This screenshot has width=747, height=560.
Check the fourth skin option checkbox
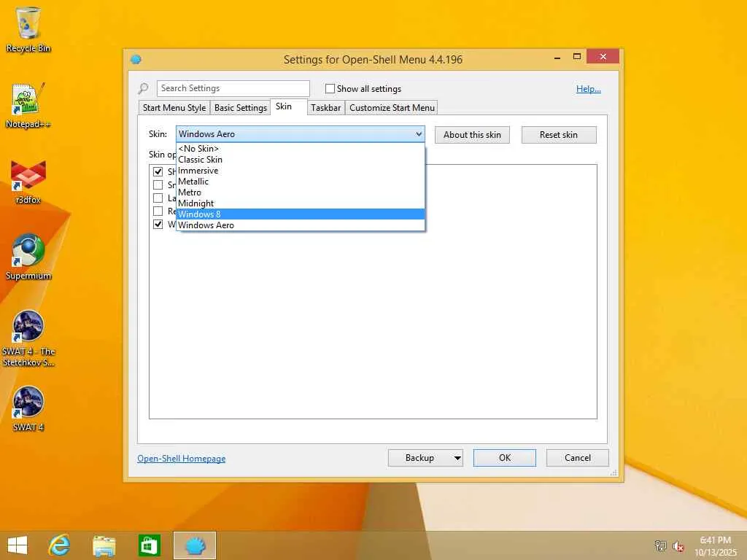(158, 211)
